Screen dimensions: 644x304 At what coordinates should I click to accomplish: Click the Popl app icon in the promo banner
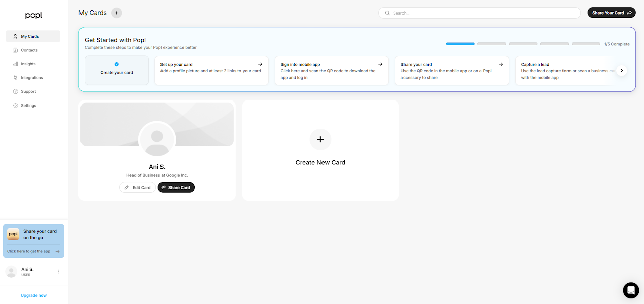click(x=13, y=234)
